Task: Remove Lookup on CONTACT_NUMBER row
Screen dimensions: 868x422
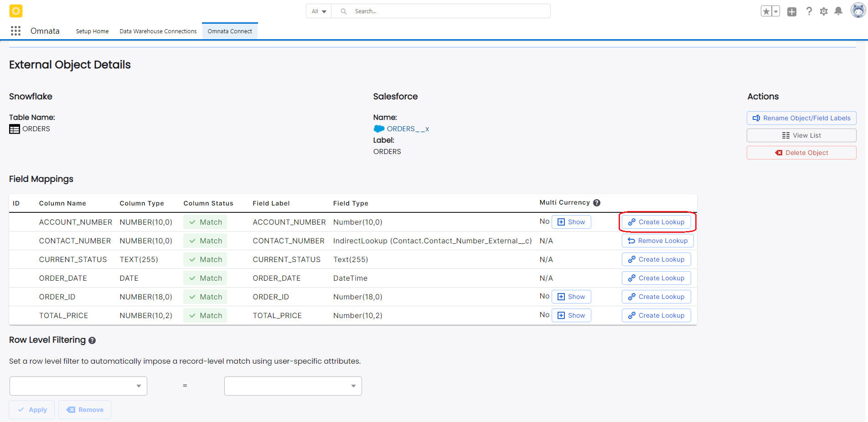Action: pos(658,241)
